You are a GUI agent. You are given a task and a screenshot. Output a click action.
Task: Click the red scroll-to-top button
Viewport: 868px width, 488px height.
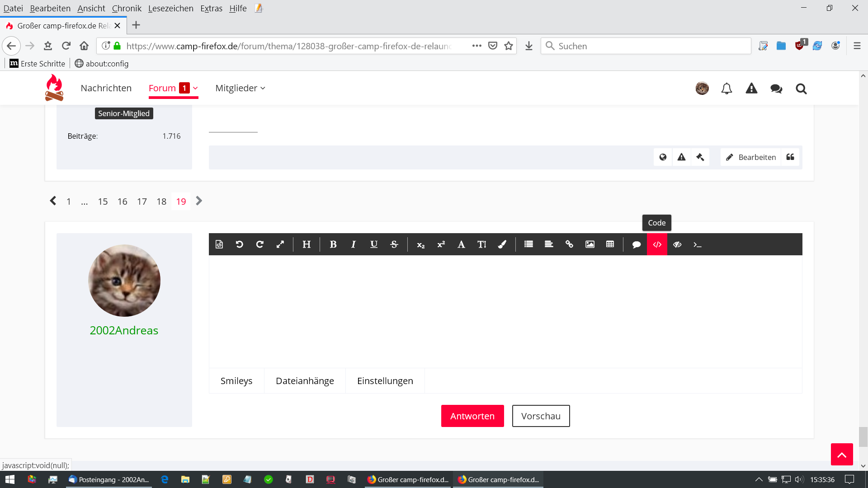tap(841, 454)
